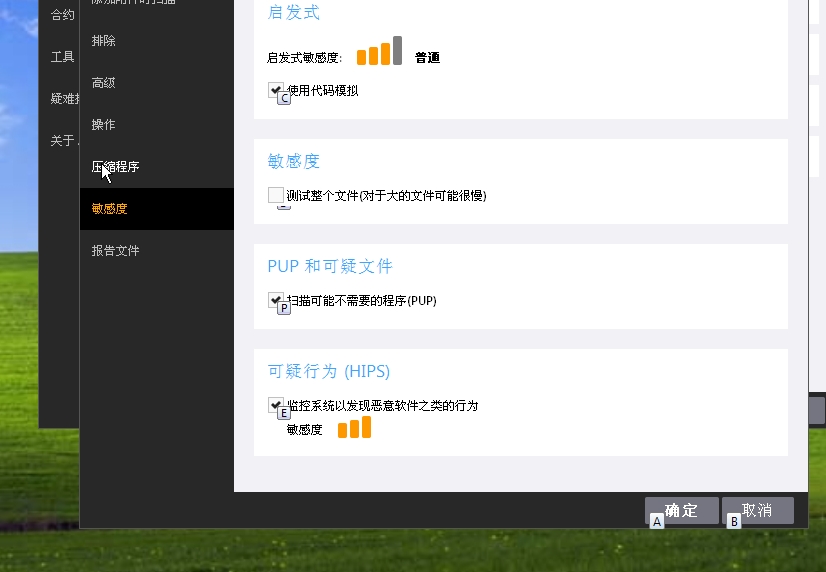Switch to the 高级 settings page
Viewport: 826px width, 572px height.
[103, 83]
